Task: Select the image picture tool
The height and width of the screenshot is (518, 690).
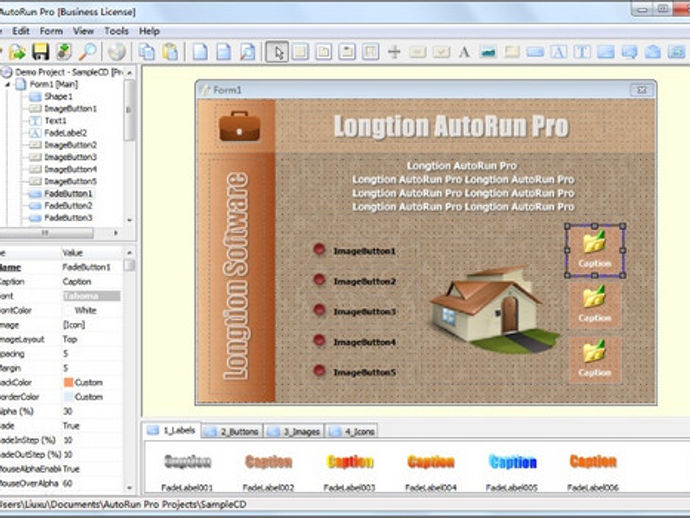Action: click(488, 52)
